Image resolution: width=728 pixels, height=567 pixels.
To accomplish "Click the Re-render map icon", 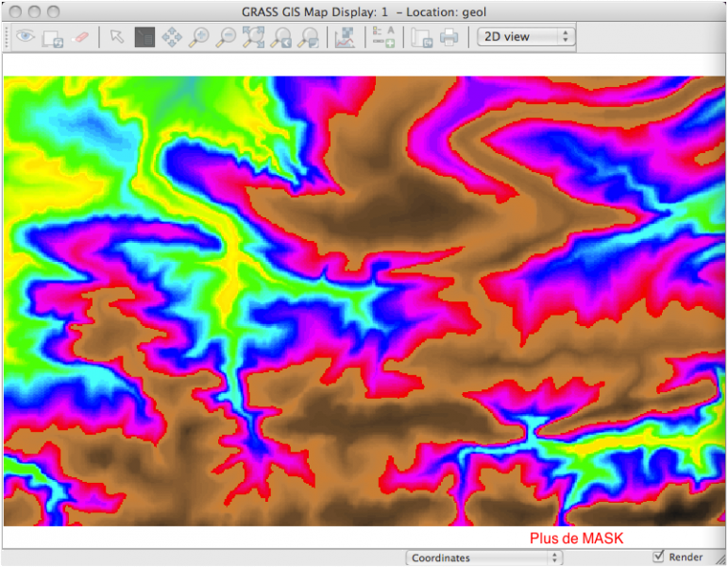I will 53,37.
